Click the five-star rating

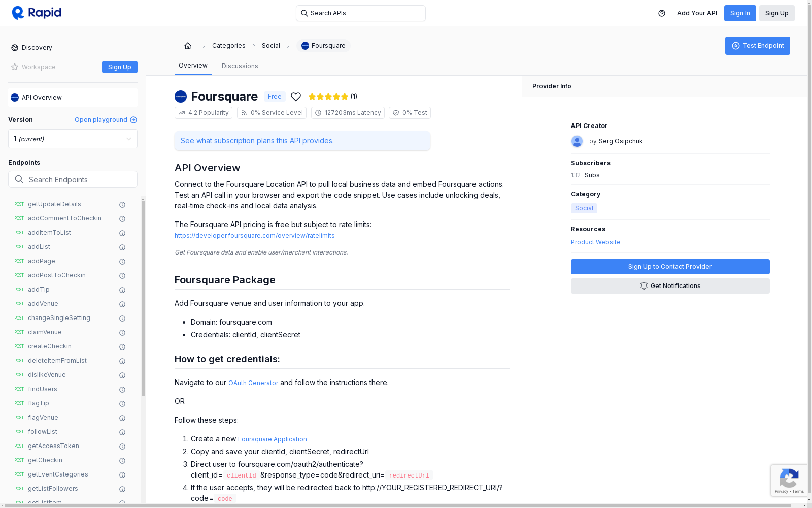(328, 97)
